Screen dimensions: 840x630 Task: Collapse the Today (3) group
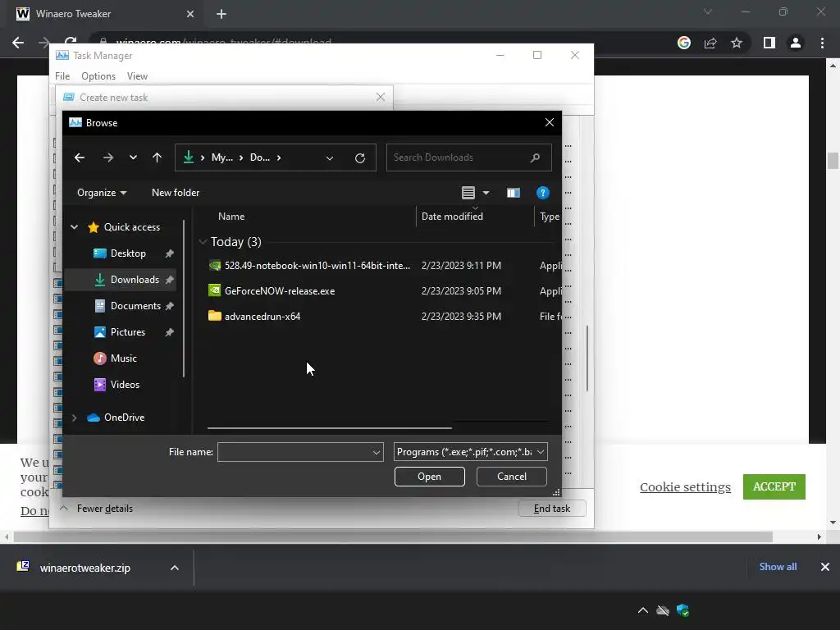[203, 242]
